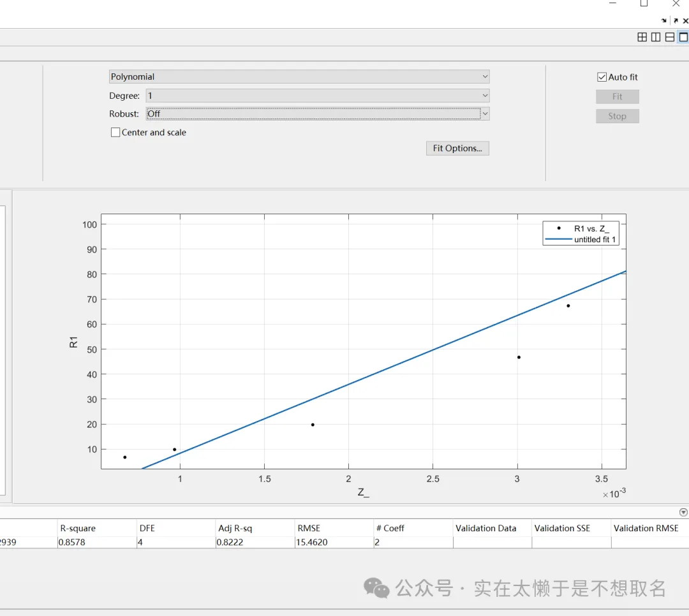The width and height of the screenshot is (689, 616).
Task: Enable the Center and scale checkbox
Action: 115,133
